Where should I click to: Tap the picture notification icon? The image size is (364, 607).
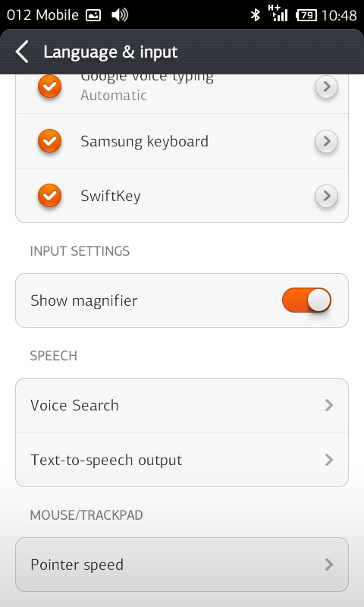tap(93, 15)
